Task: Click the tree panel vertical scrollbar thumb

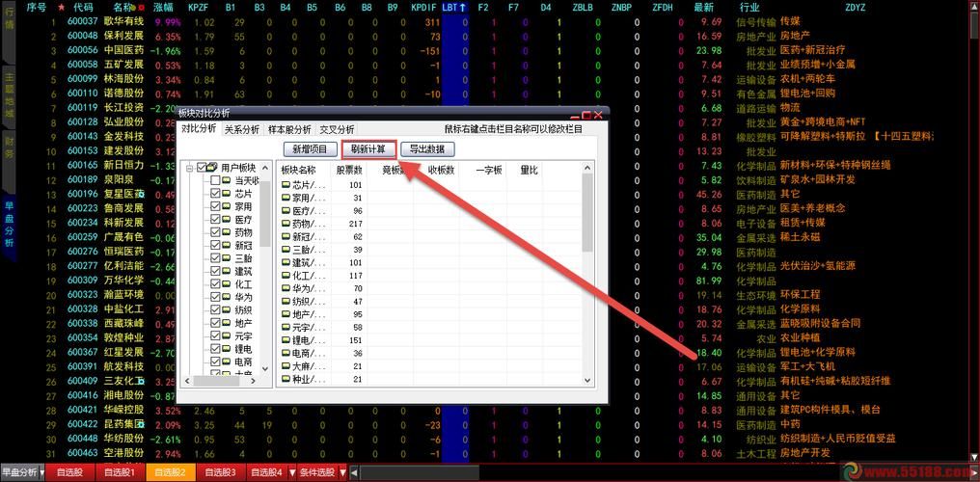Action: (x=265, y=213)
